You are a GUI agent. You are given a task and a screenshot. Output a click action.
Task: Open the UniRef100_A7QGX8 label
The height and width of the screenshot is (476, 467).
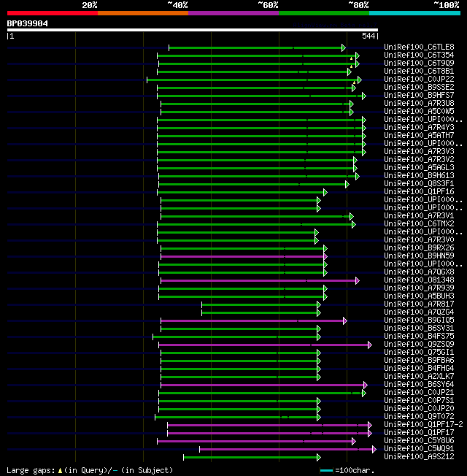pyautogui.click(x=419, y=272)
